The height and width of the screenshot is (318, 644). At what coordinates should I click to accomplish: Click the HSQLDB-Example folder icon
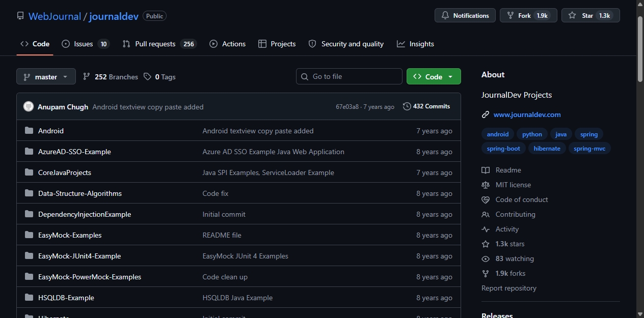tap(29, 298)
